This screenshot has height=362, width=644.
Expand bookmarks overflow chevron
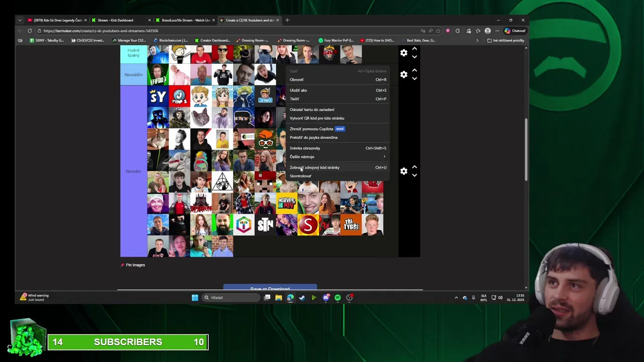coord(477,40)
